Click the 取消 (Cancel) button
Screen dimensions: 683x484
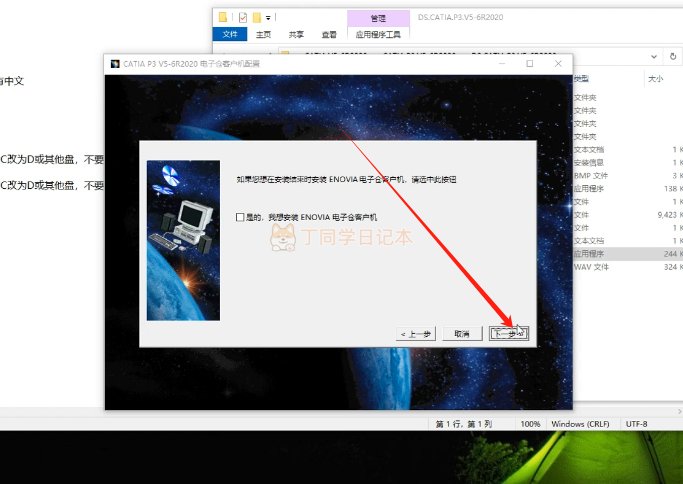click(x=462, y=334)
